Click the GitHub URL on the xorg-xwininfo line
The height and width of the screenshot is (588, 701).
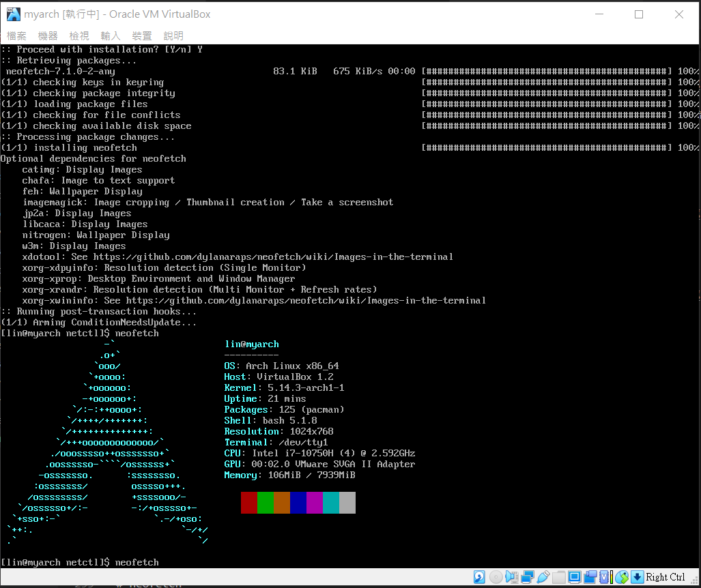click(x=306, y=301)
